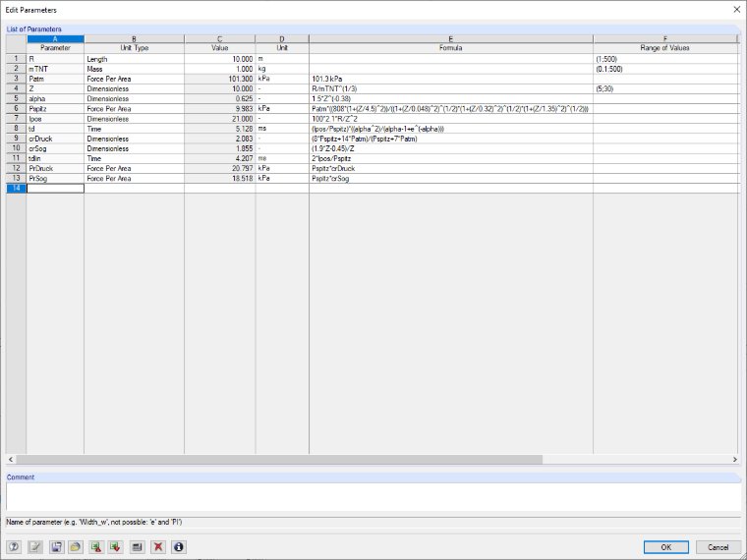The width and height of the screenshot is (747, 560).
Task: Select row header 1
Action: point(16,59)
